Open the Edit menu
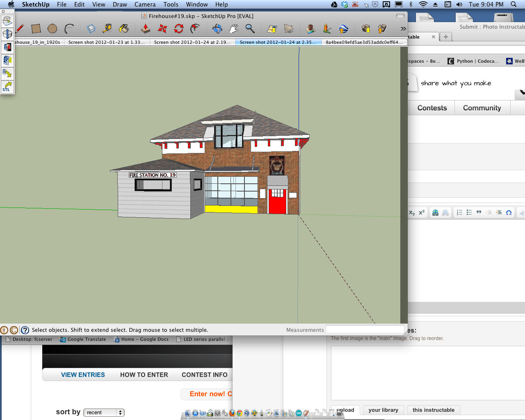Screen dimensions: 525x420 [x=79, y=5]
